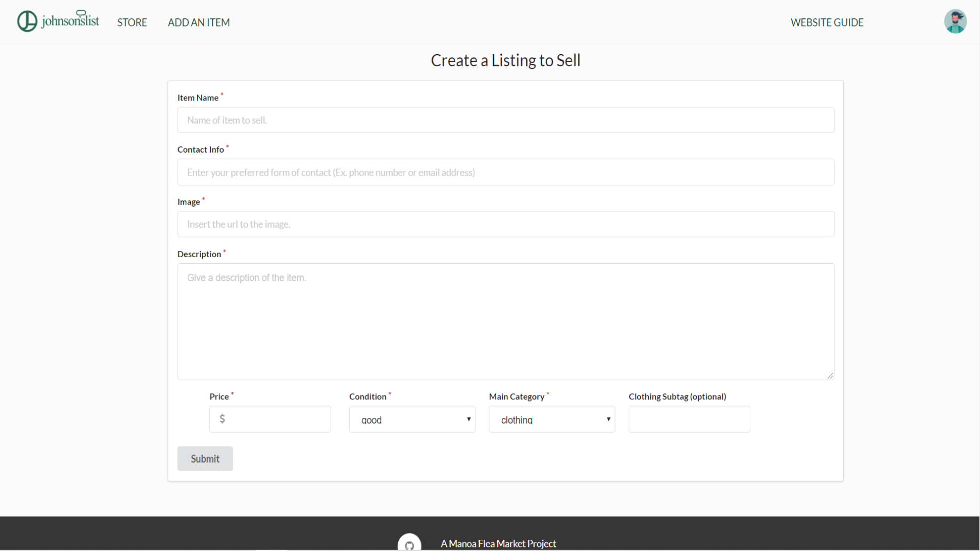Open the user profile avatar
This screenshot has height=551, width=980.
[x=955, y=21]
